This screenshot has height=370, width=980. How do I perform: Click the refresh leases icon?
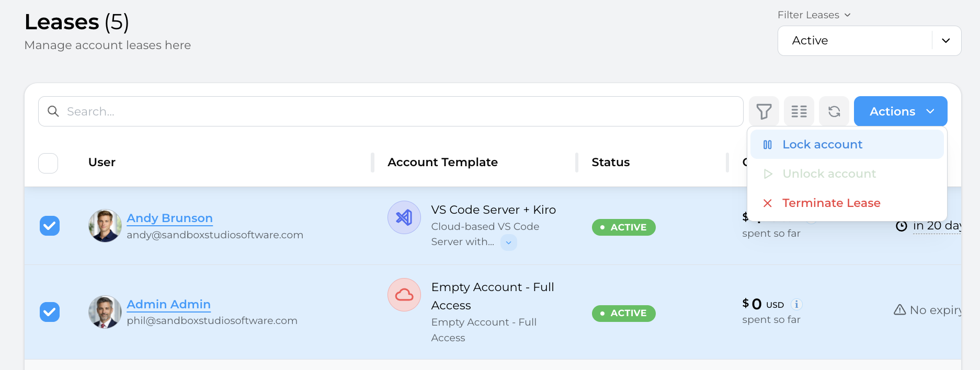[834, 111]
